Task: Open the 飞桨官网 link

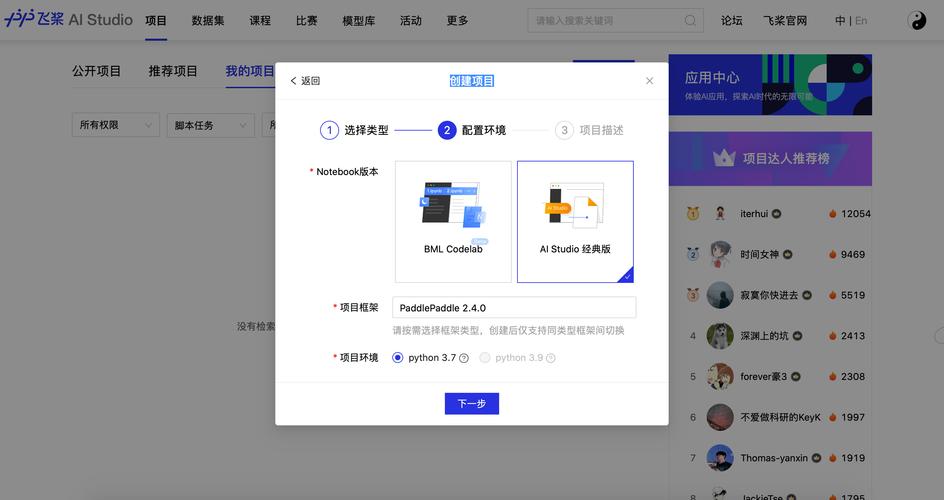Action: coord(785,20)
